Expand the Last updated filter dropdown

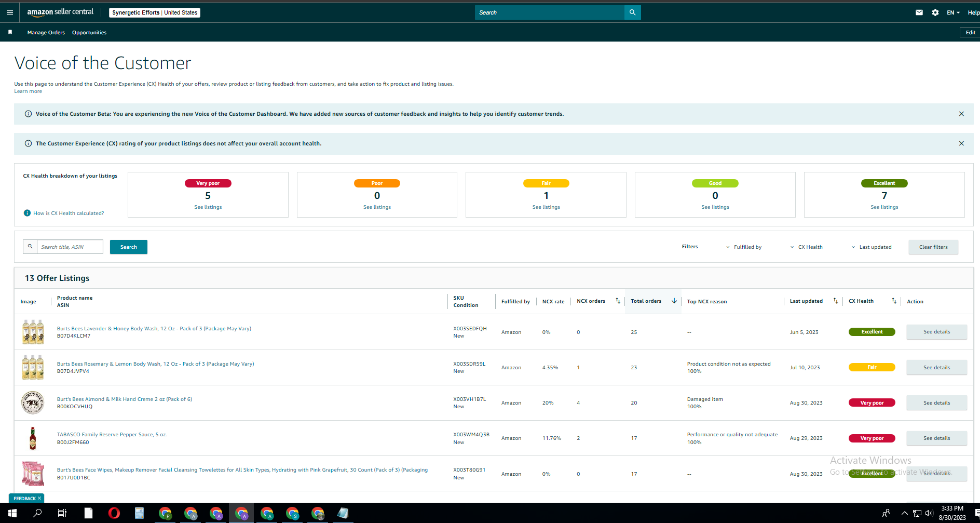(871, 247)
